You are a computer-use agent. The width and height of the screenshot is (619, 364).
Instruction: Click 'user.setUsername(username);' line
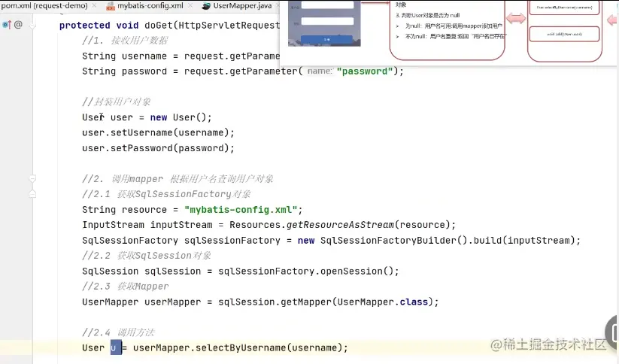158,132
